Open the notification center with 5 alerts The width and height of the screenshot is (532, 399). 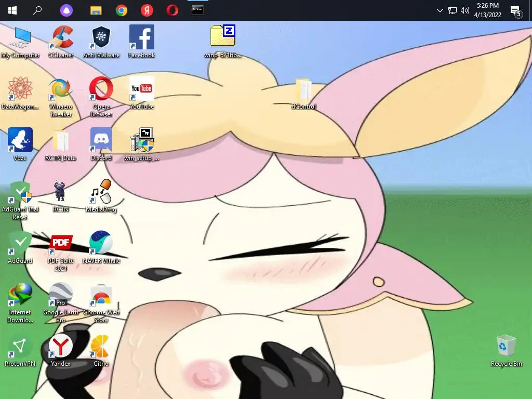click(516, 11)
